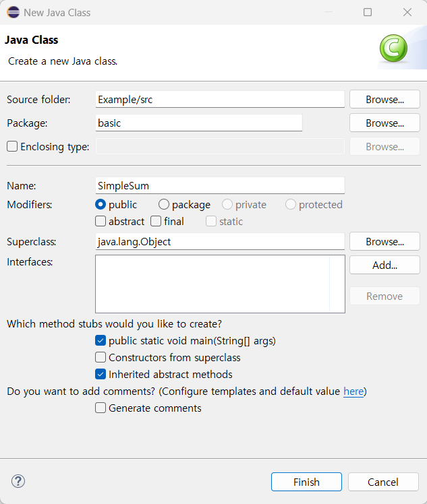The height and width of the screenshot is (504, 427).
Task: Uncheck Inherited abstract methods option
Action: click(101, 375)
